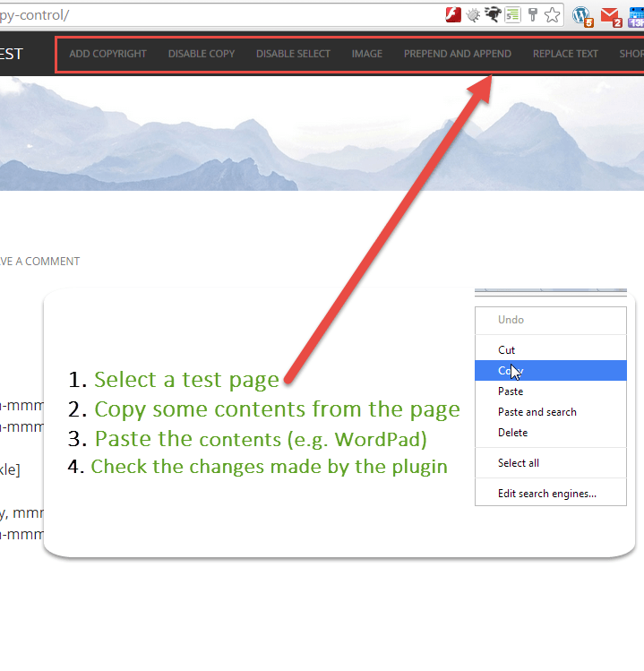The width and height of the screenshot is (644, 671).
Task: Open the blue calendar extension icon
Action: click(636, 15)
